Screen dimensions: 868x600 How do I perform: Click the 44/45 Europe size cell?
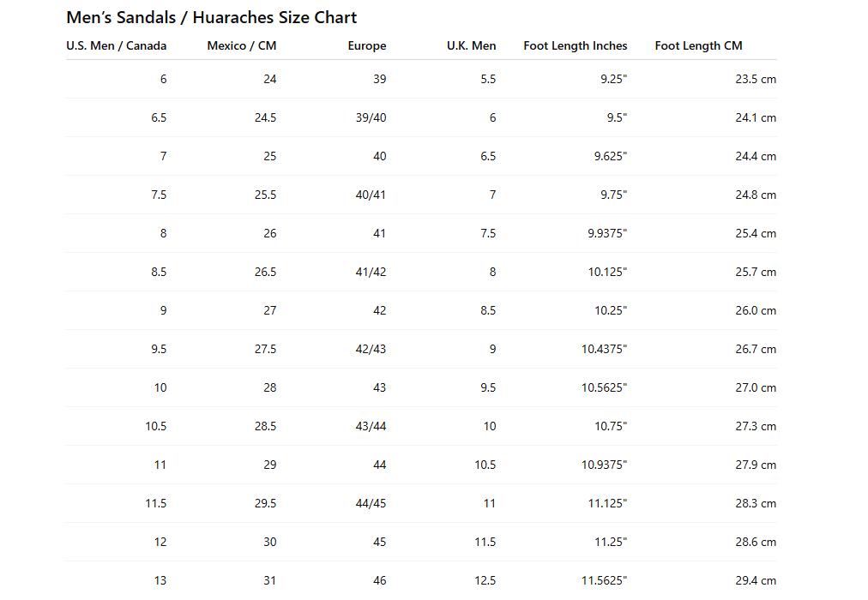371,503
